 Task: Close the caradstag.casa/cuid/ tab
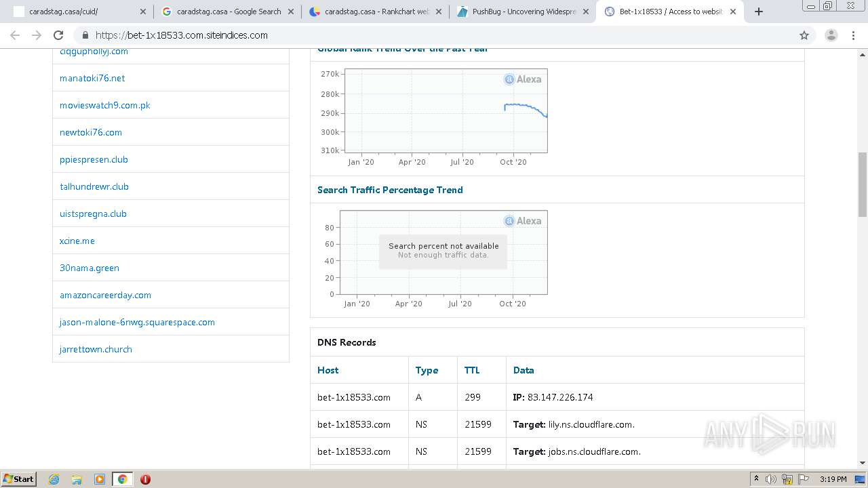[142, 12]
